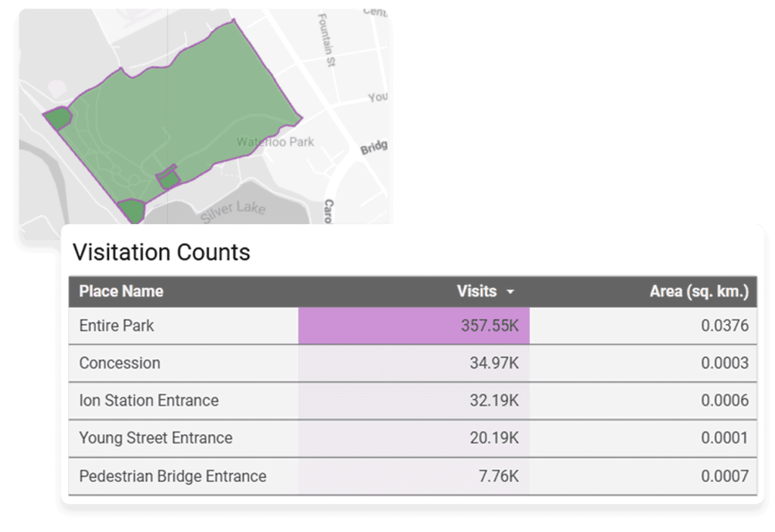Select dark green polygon at park's southwest corner
775x532 pixels.
point(131,211)
